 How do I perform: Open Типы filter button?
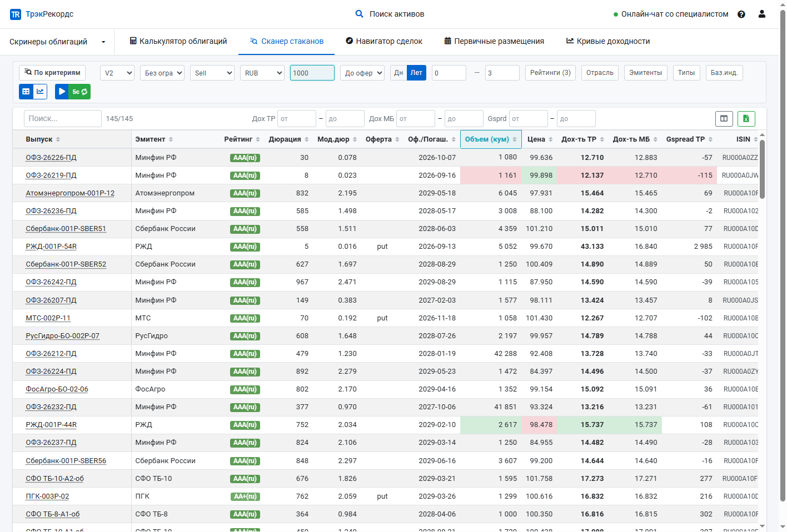[686, 73]
